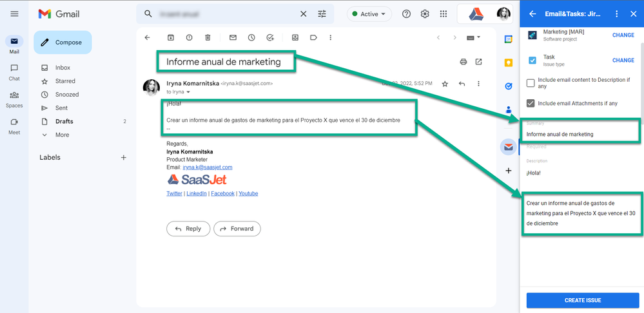Screen dimensions: 644x313
Task: Click the CREATE ISSUE button
Action: pyautogui.click(x=583, y=300)
